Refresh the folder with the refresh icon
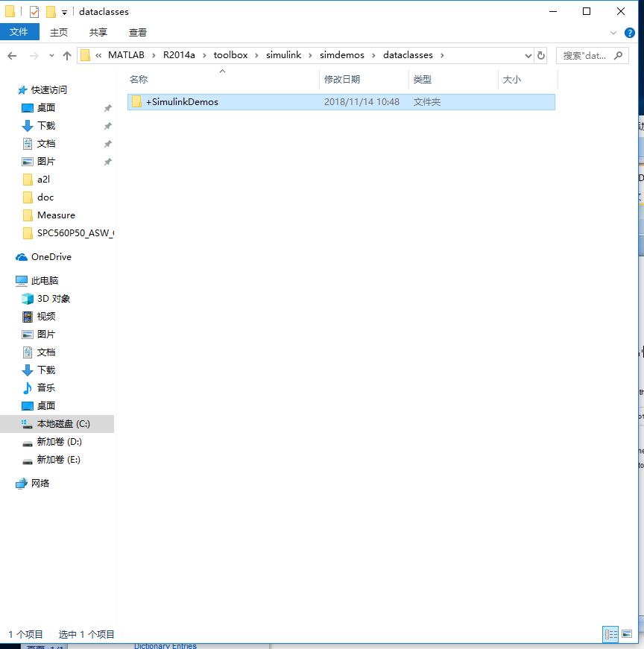Viewport: 644px width, 649px height. click(x=540, y=55)
